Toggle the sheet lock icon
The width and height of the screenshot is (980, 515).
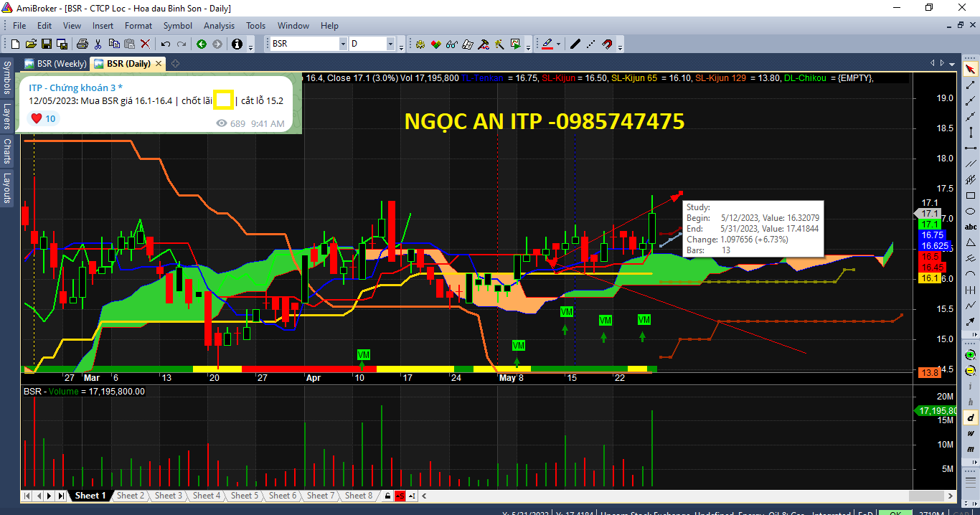(x=387, y=496)
